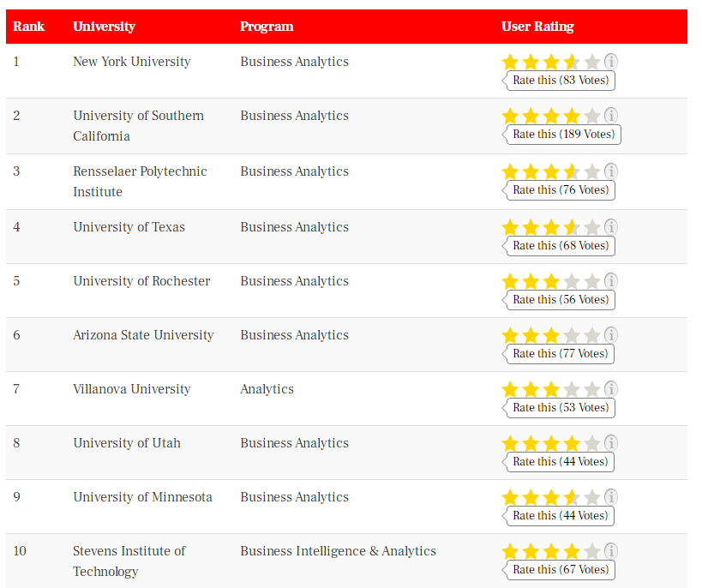
Task: Click the first star for Stevens Institute
Action: click(510, 552)
